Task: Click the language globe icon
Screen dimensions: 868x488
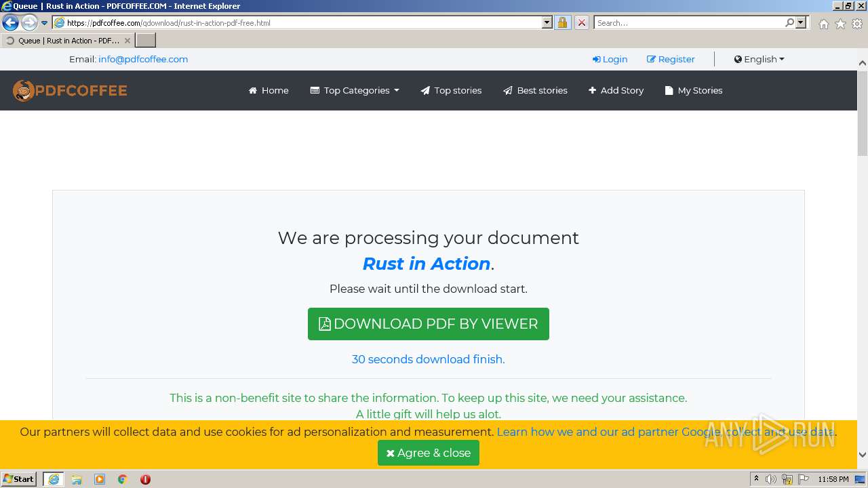Action: pyautogui.click(x=738, y=60)
